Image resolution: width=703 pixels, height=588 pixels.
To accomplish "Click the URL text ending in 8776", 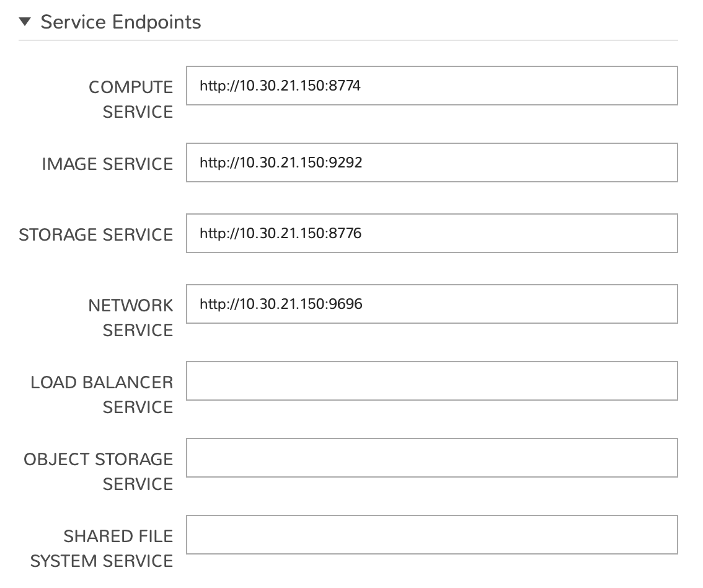I will click(x=280, y=233).
